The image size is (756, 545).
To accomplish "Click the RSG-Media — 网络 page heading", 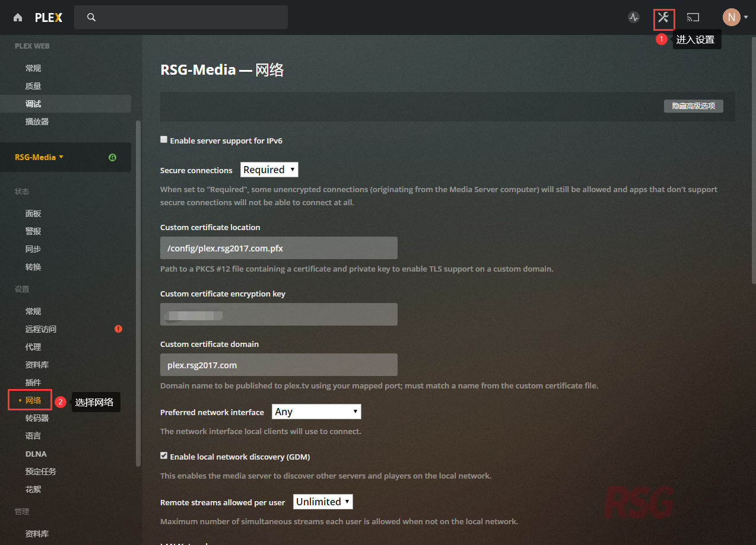I will (x=222, y=69).
